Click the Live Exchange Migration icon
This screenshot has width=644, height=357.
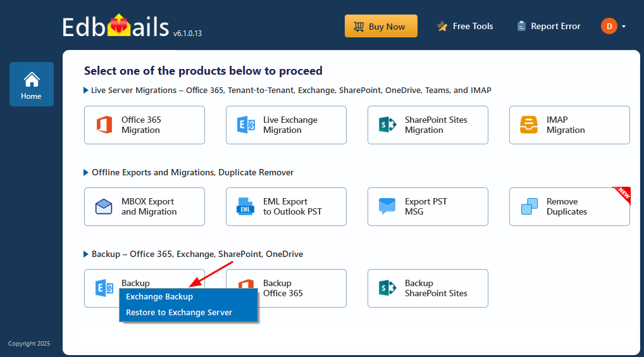pyautogui.click(x=246, y=125)
